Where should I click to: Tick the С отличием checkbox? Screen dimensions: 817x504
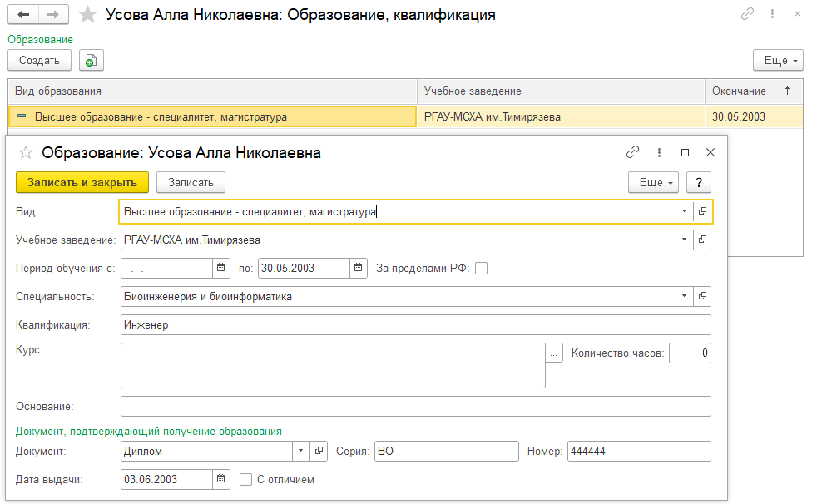click(x=245, y=480)
